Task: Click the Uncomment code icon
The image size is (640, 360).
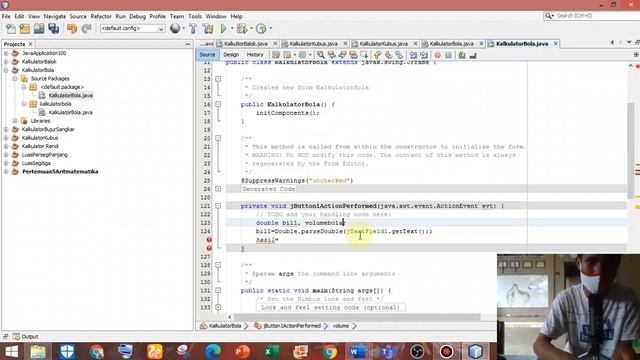Action: [473, 55]
